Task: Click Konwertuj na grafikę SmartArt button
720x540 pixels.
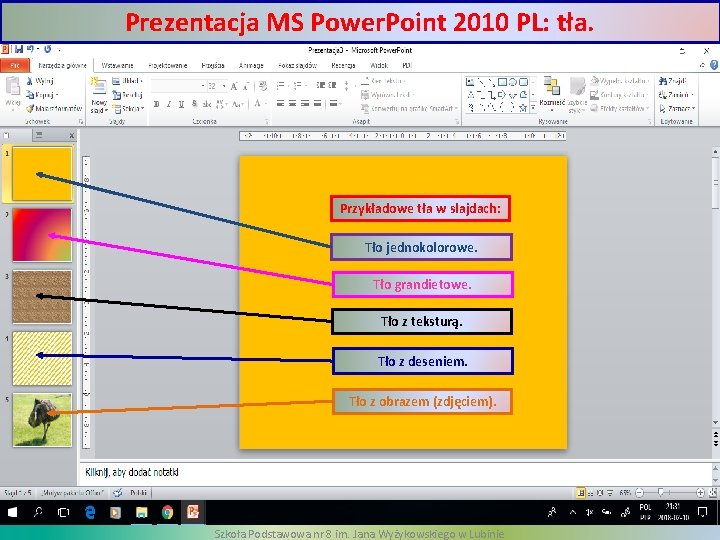Action: [410, 109]
